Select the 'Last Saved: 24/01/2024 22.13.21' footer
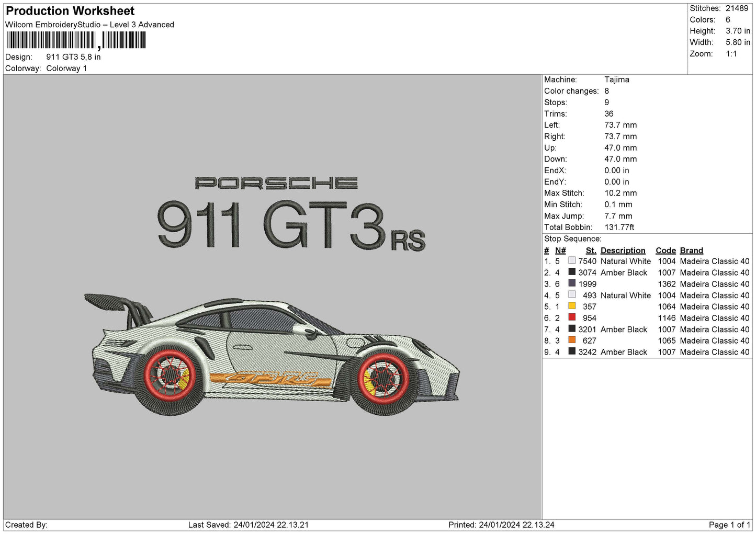This screenshot has width=756, height=534. pyautogui.click(x=249, y=525)
